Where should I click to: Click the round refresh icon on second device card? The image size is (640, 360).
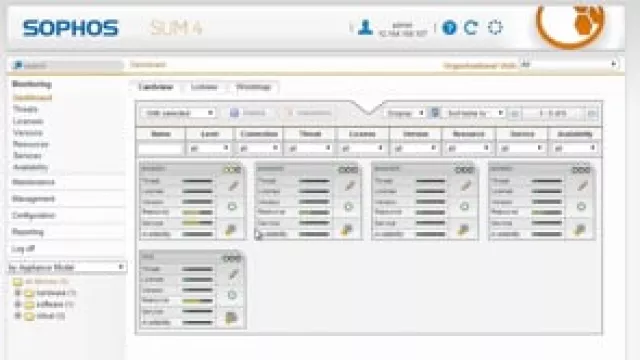pyautogui.click(x=348, y=207)
